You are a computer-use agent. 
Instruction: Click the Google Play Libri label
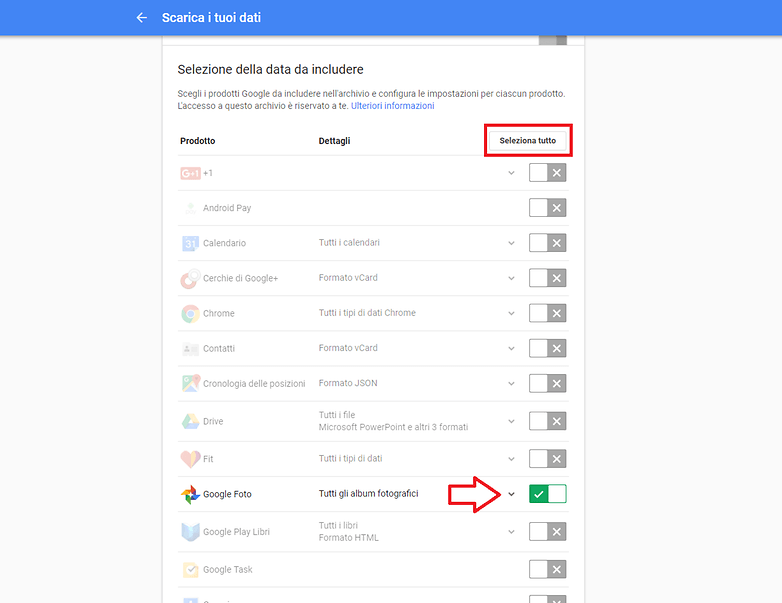point(236,532)
